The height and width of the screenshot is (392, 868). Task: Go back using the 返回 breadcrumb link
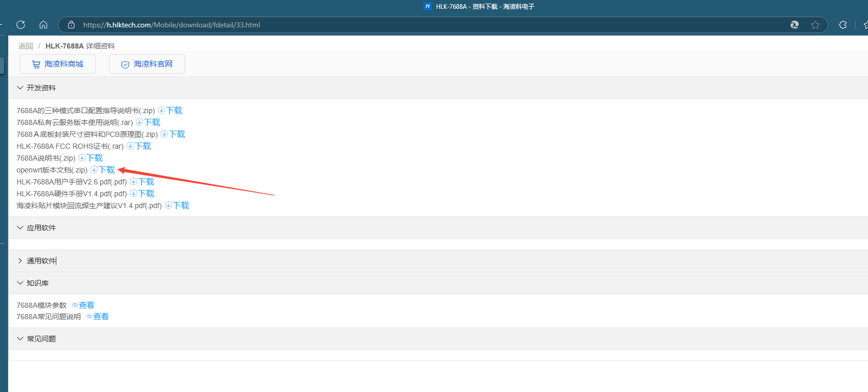pyautogui.click(x=26, y=46)
